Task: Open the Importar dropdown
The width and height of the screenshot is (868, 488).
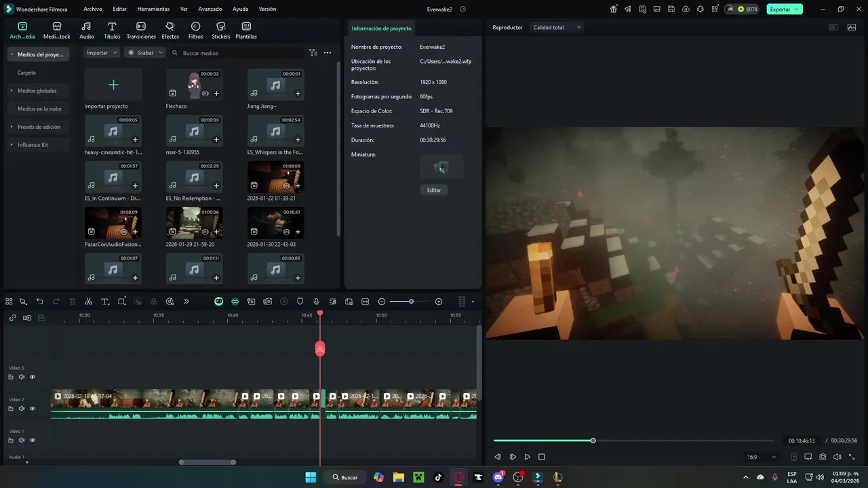Action: [x=102, y=52]
